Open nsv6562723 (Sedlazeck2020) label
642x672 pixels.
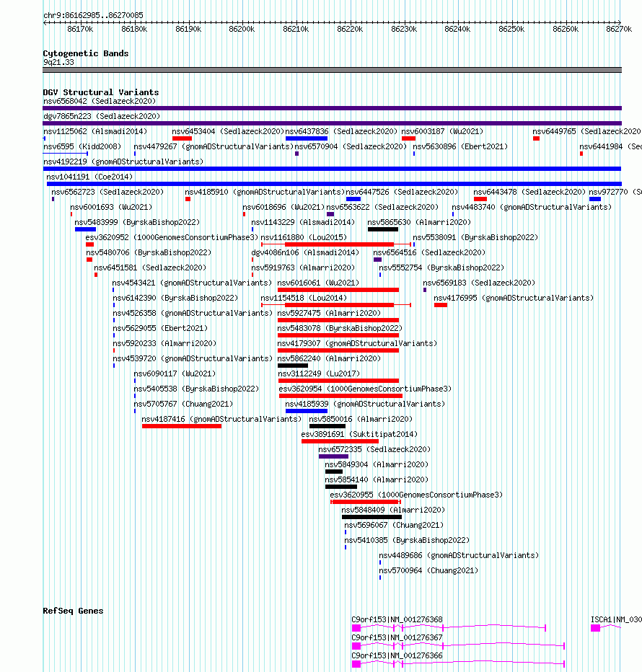[107, 192]
